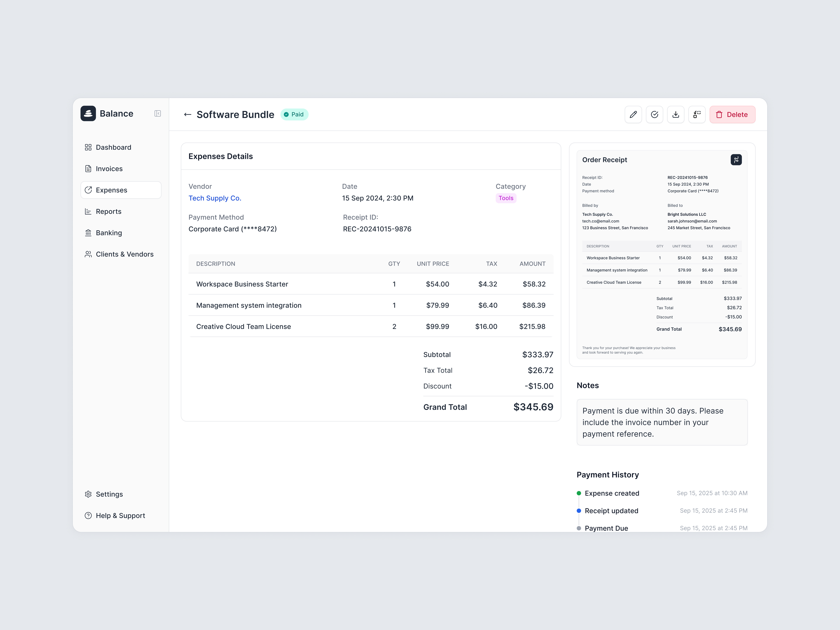840x630 pixels.
Task: Open the Tech Supply Co. vendor link
Action: pos(215,198)
